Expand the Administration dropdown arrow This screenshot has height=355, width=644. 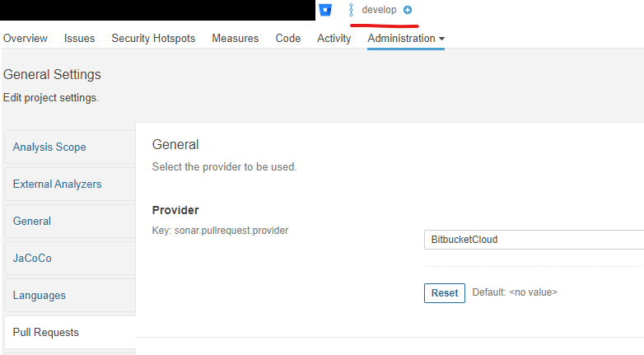(x=441, y=39)
